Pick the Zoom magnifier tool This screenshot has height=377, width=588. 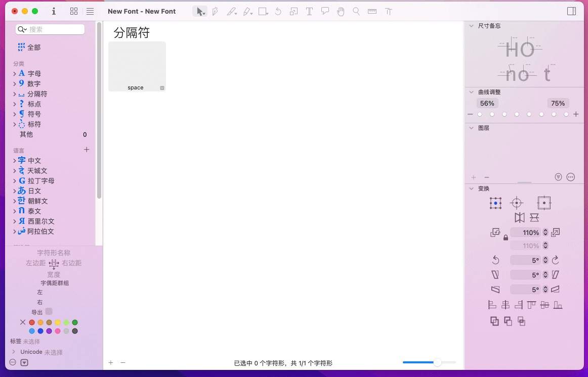point(356,11)
